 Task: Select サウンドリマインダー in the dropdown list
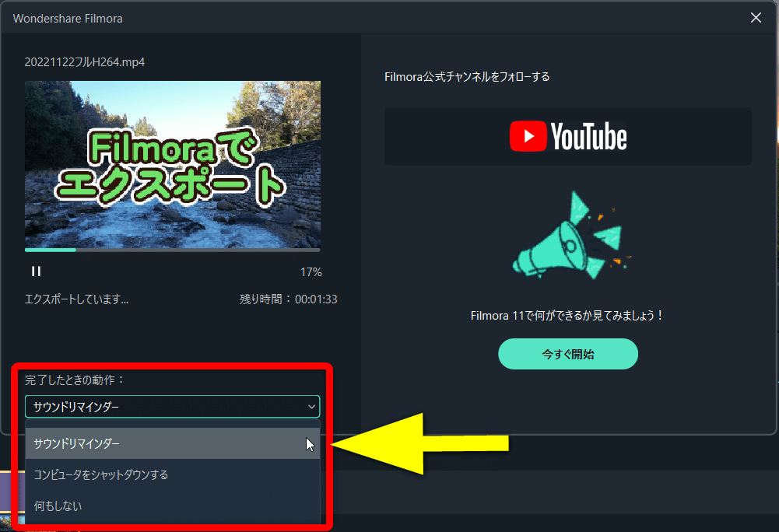pos(173,443)
